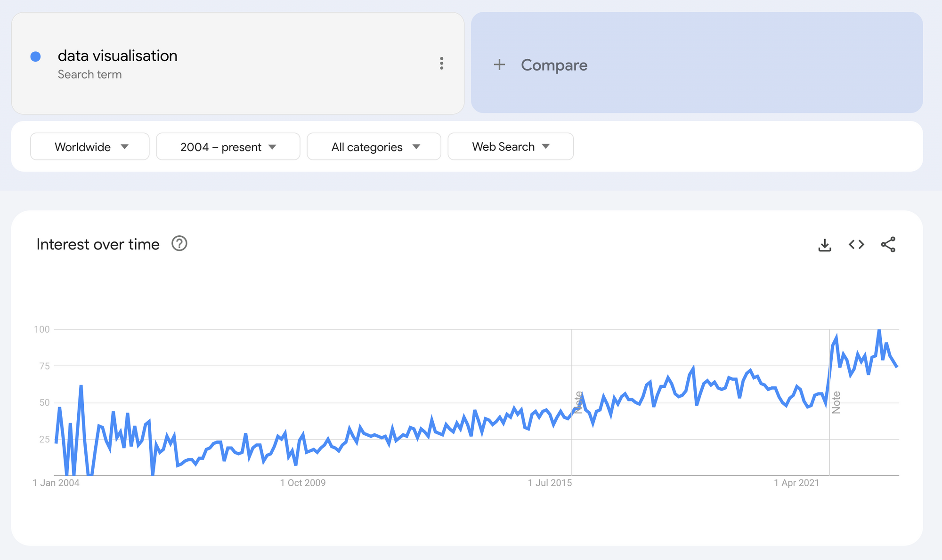Click the 1 Oct 2009 axis label

[x=303, y=483]
